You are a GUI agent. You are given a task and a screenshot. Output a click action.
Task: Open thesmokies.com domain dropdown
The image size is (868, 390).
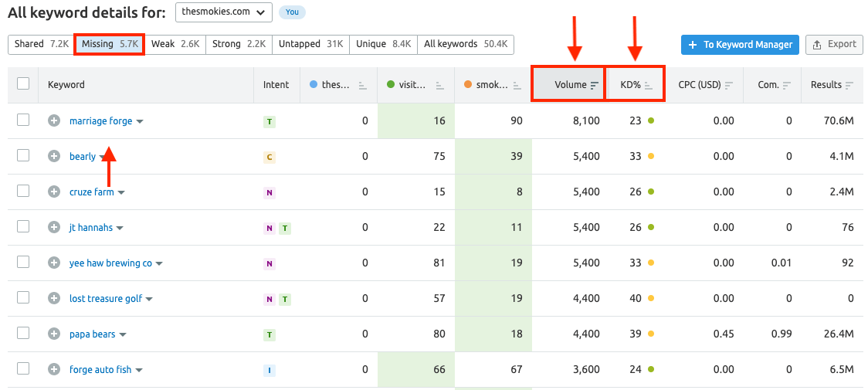pyautogui.click(x=224, y=12)
